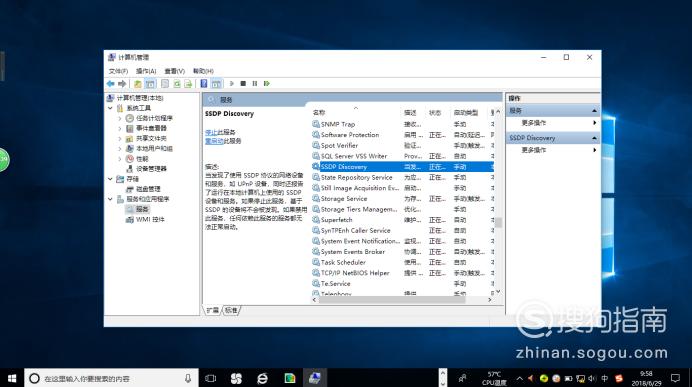Switch to the 扩展 tab
This screenshot has height=387, width=692.
pos(213,310)
